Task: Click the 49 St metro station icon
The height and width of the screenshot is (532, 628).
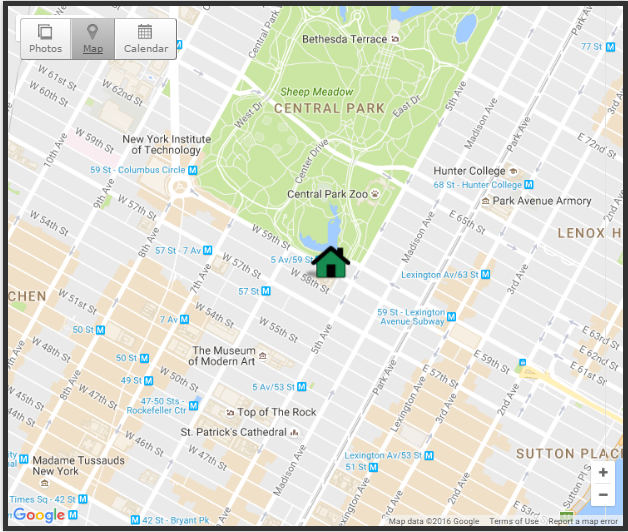Action: coord(149,380)
